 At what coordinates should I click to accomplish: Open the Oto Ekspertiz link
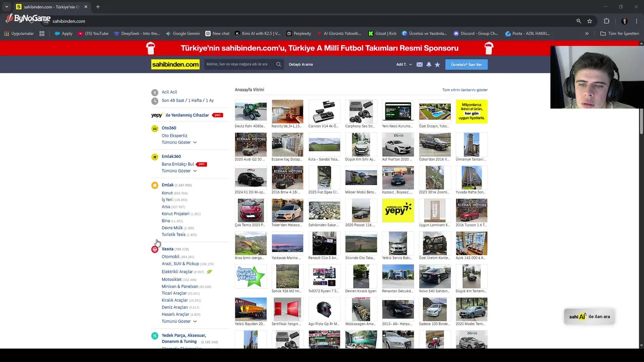point(175,136)
